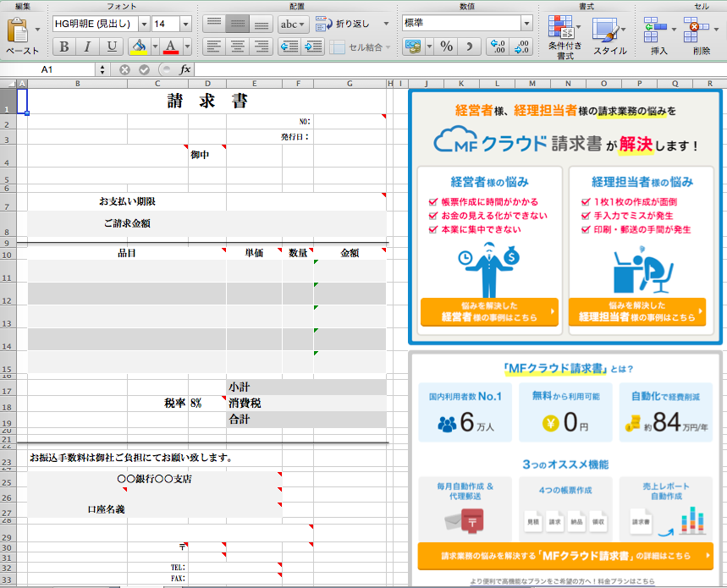This screenshot has height=588, width=727.
Task: Open the font color picker arrow
Action: point(187,47)
